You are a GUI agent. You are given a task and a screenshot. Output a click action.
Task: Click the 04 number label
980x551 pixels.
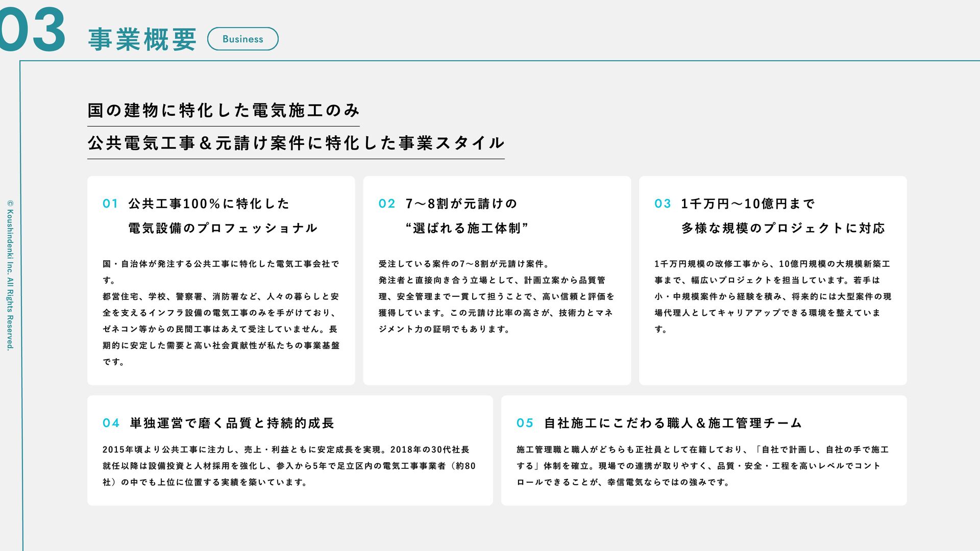pos(111,423)
